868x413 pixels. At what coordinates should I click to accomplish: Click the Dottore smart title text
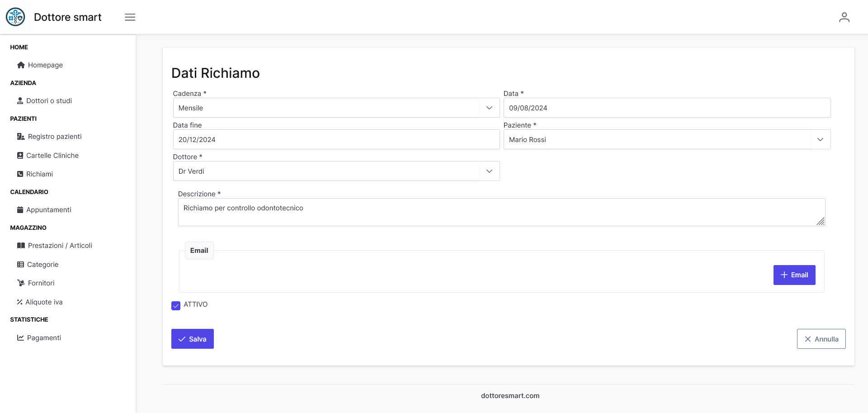click(68, 17)
